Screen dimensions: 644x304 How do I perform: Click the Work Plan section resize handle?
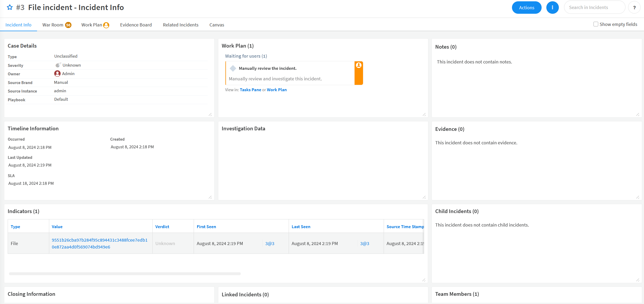(424, 114)
